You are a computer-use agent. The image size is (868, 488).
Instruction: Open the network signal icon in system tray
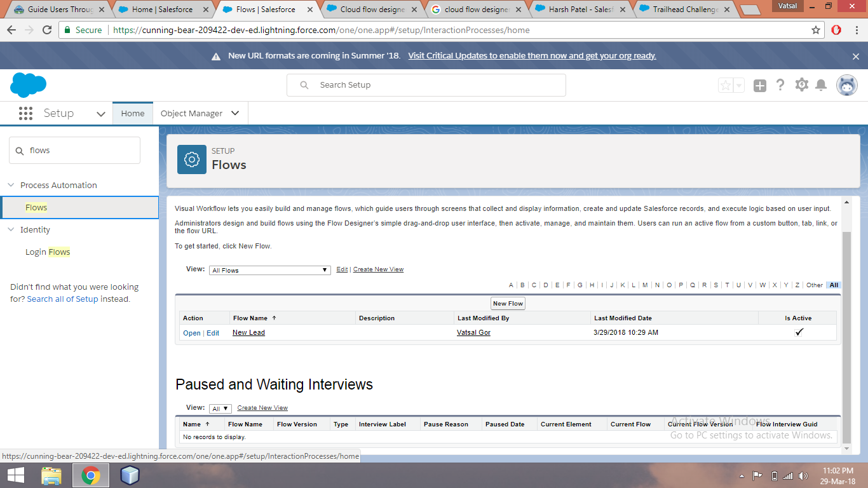788,475
